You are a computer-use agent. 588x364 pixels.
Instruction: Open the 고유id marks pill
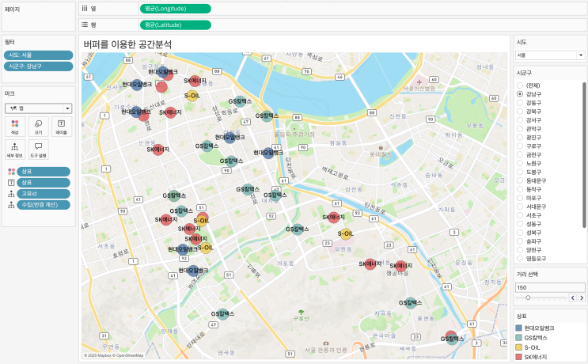coord(44,194)
